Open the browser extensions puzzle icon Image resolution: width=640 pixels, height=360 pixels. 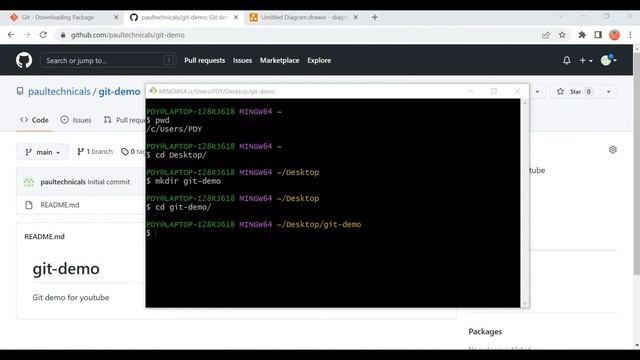pos(582,35)
